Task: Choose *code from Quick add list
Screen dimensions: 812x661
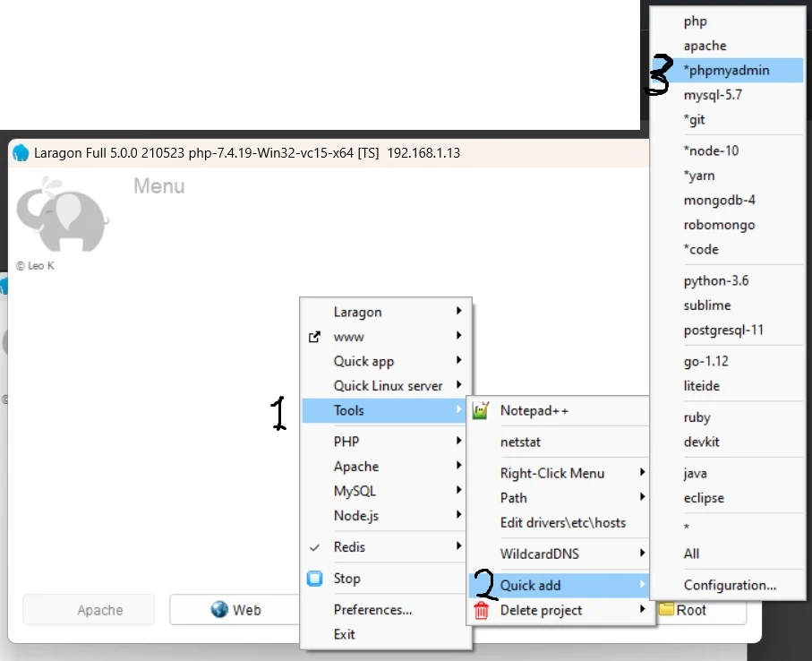Action: click(727, 249)
